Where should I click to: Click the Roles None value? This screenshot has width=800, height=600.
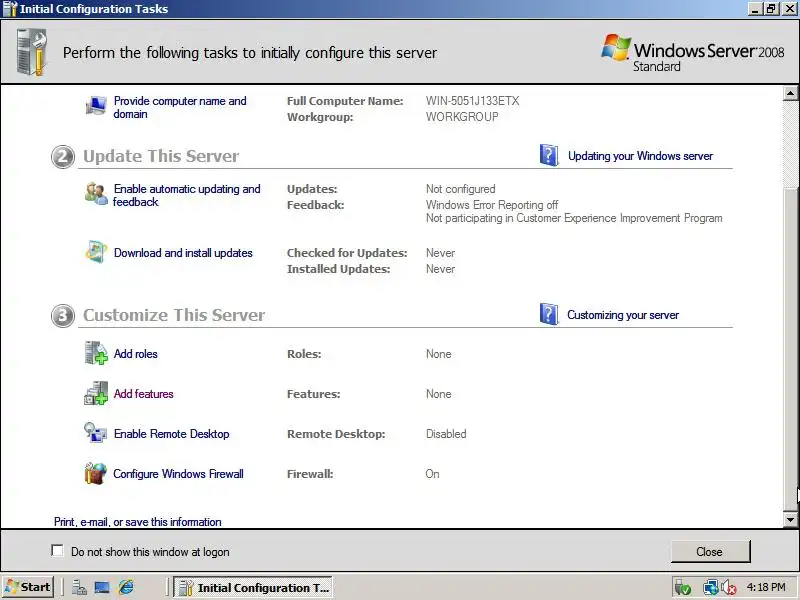(438, 354)
